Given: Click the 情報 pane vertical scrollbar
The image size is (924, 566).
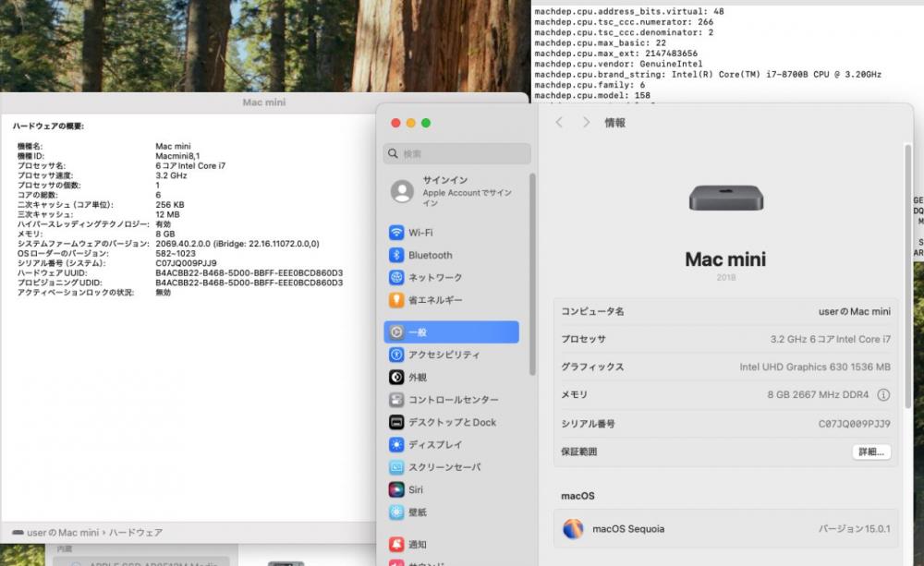Looking at the screenshot, I should coord(908,277).
